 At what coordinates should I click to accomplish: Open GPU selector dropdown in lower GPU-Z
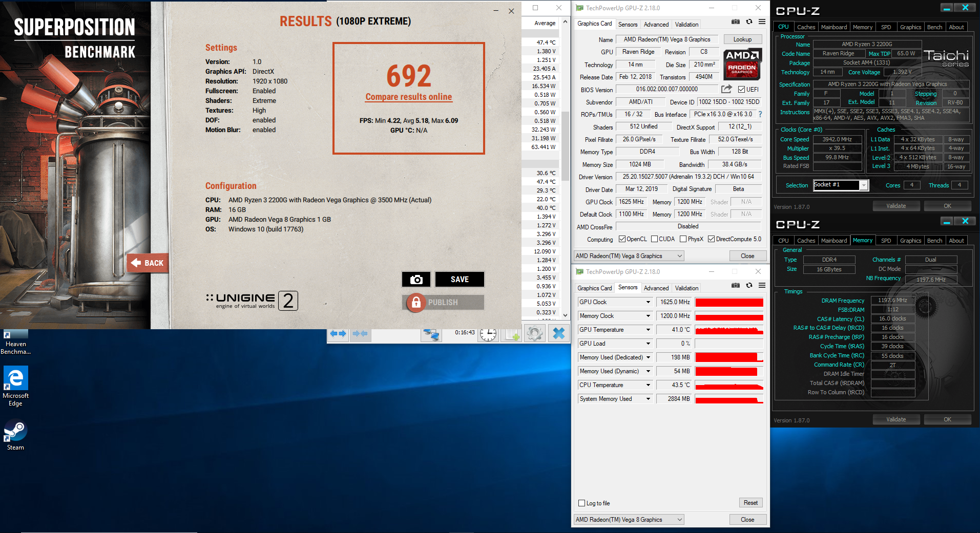(629, 520)
